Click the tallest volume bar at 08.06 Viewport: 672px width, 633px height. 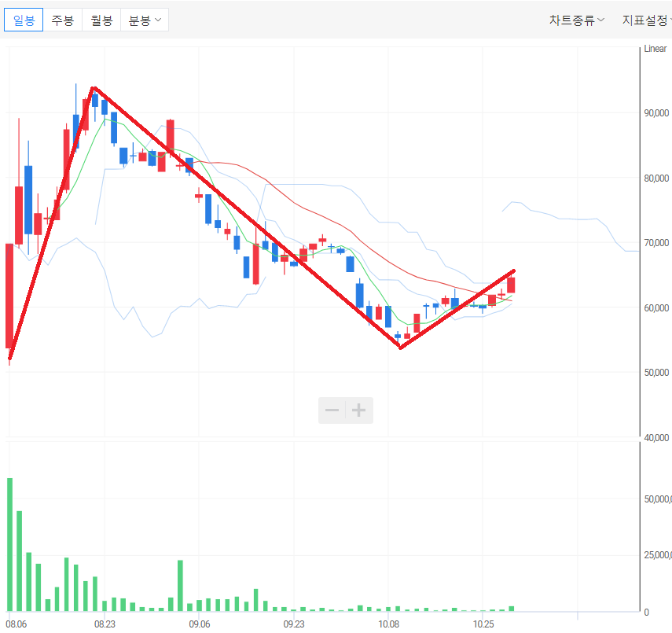pyautogui.click(x=9, y=544)
